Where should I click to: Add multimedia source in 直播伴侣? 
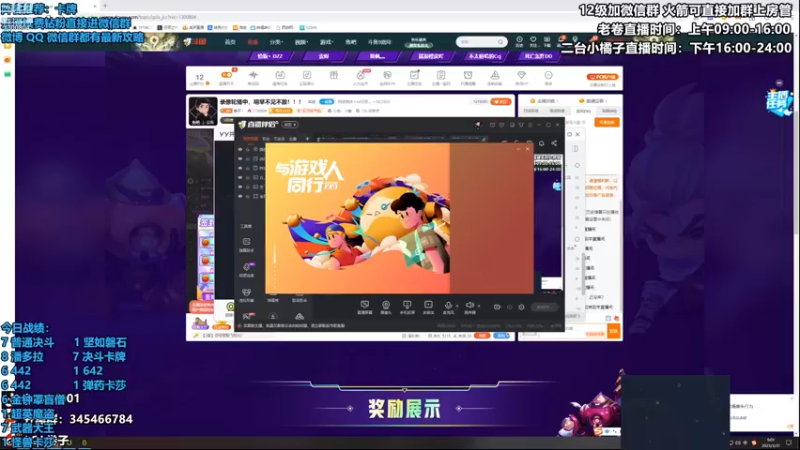pyautogui.click(x=429, y=305)
